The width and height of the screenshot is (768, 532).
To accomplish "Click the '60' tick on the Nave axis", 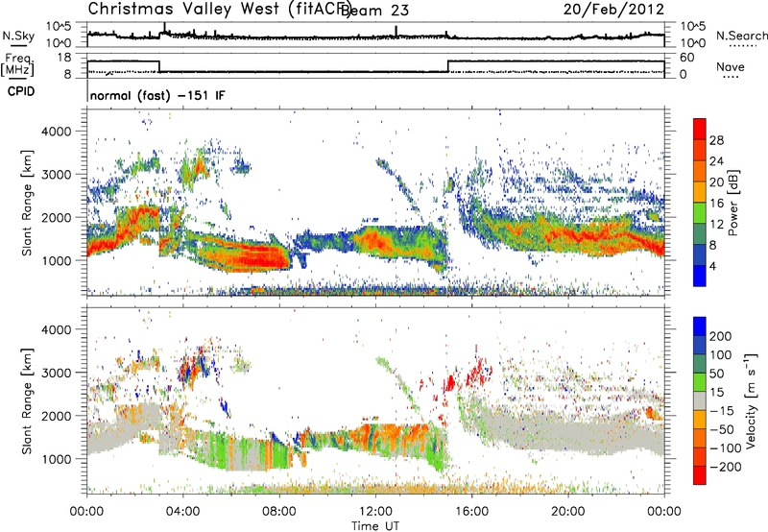I will pyautogui.click(x=687, y=58).
